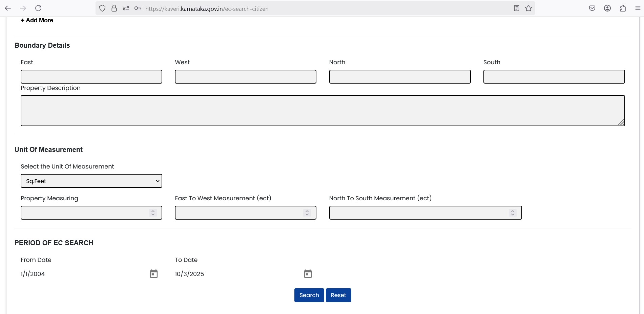Screen dimensions: 644x314
Task: Open the tracking protection shield icon
Action: pos(102,8)
